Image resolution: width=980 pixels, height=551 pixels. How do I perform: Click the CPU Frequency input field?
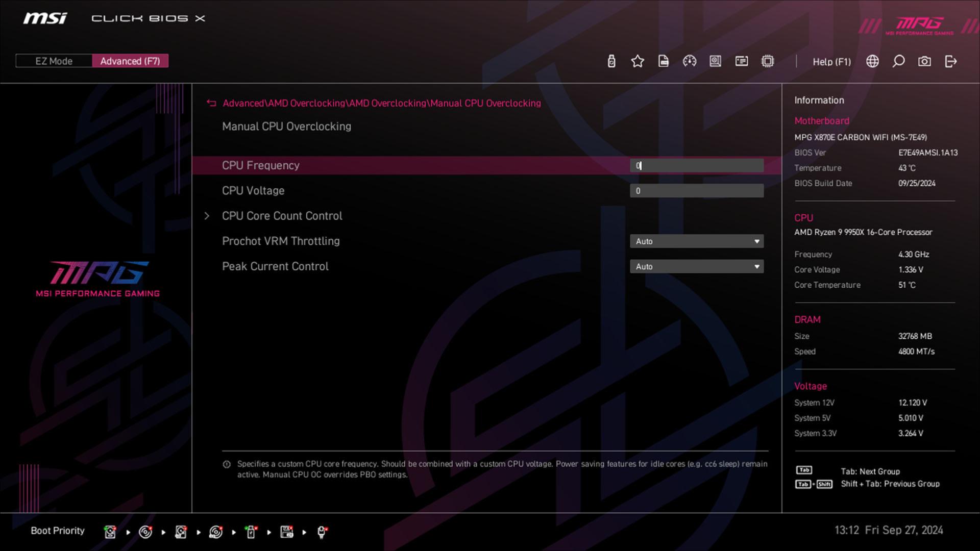697,165
